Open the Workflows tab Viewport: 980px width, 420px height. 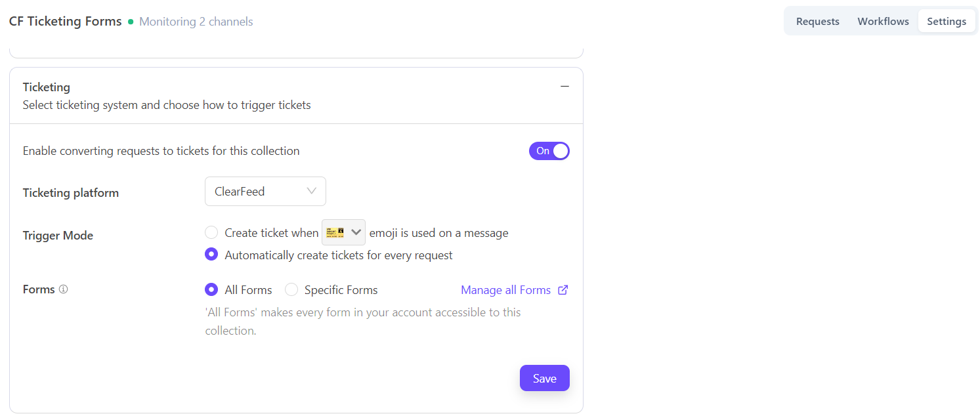click(x=883, y=22)
